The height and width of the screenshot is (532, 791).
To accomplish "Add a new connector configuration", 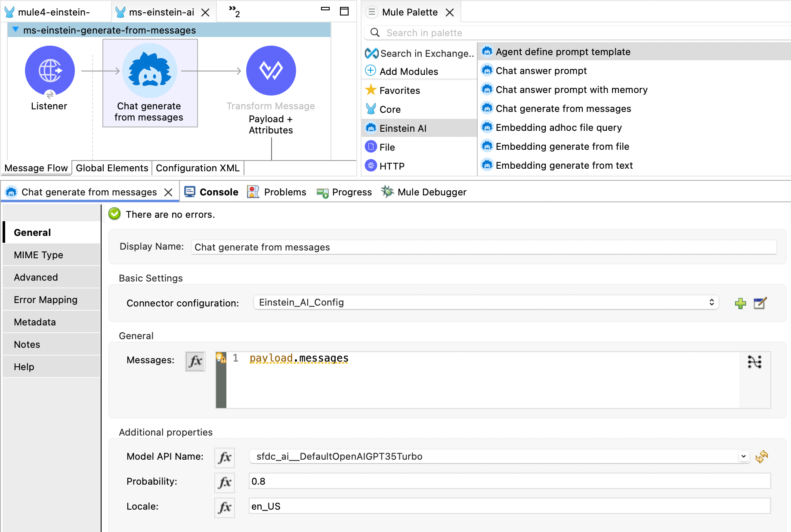I will [740, 303].
